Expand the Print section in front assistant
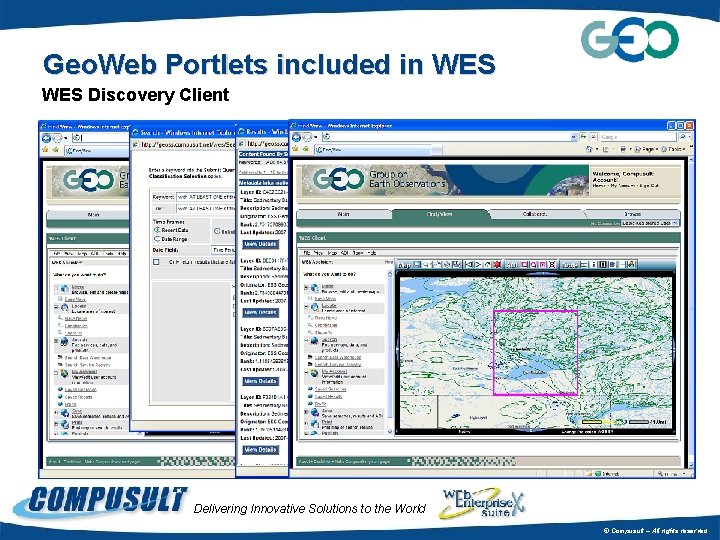The width and height of the screenshot is (720, 540). point(306,422)
